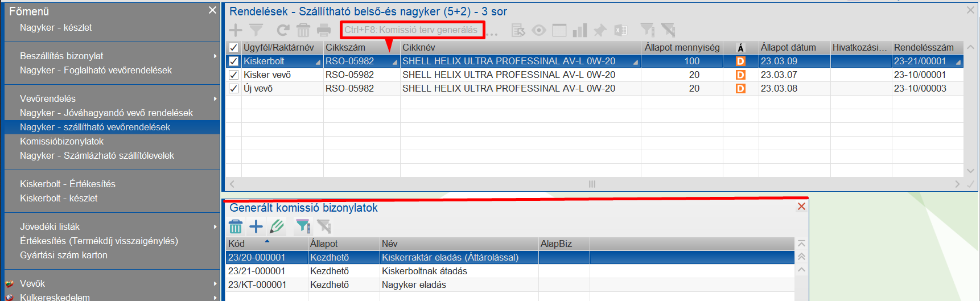Uncheck the Kiskerbolt row checkbox
Viewport: 980px width, 301px height.
point(233,61)
